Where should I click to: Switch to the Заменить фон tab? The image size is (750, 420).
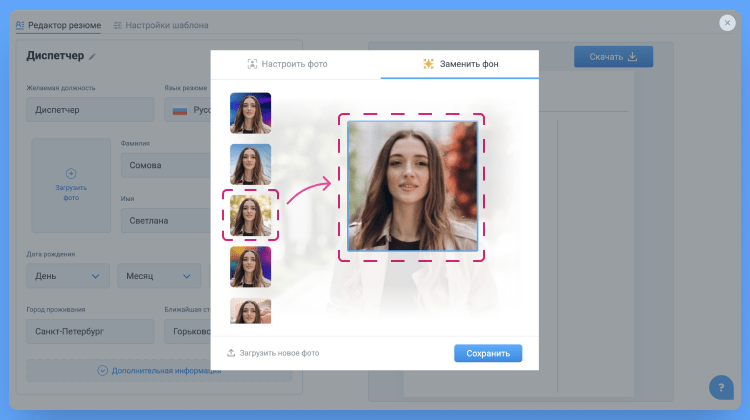coord(461,64)
